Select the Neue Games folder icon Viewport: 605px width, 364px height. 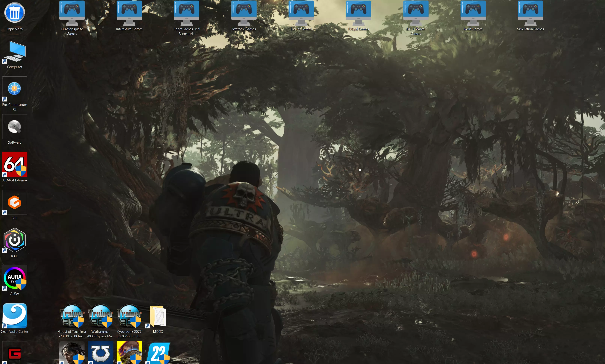tap(473, 13)
